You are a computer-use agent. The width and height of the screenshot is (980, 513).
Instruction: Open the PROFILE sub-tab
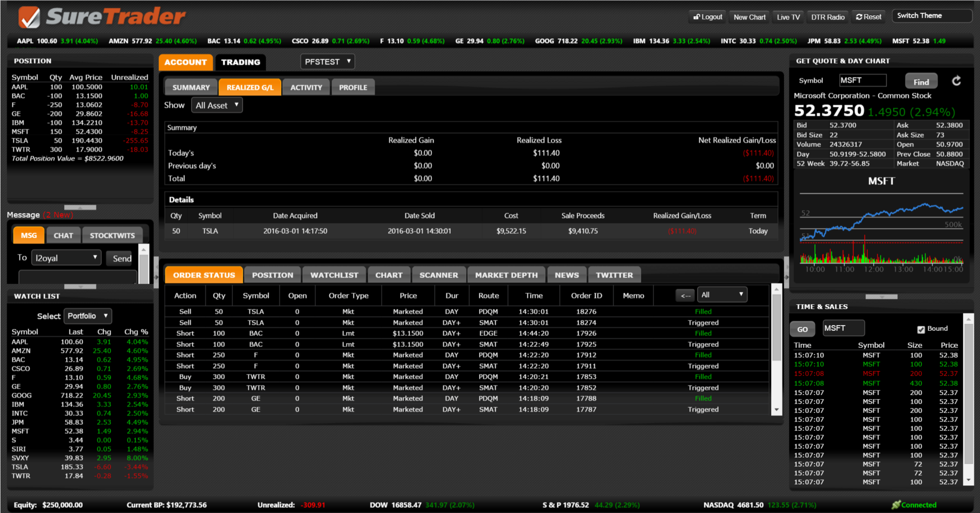(353, 87)
